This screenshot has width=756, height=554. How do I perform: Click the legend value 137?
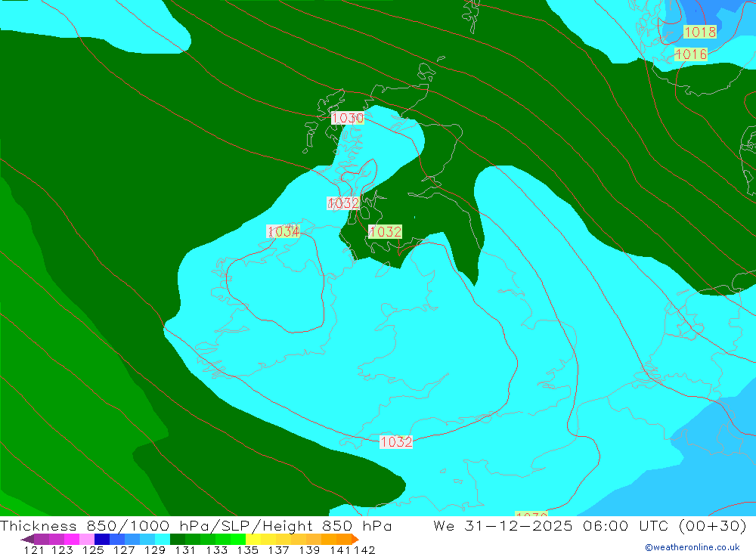point(278,549)
